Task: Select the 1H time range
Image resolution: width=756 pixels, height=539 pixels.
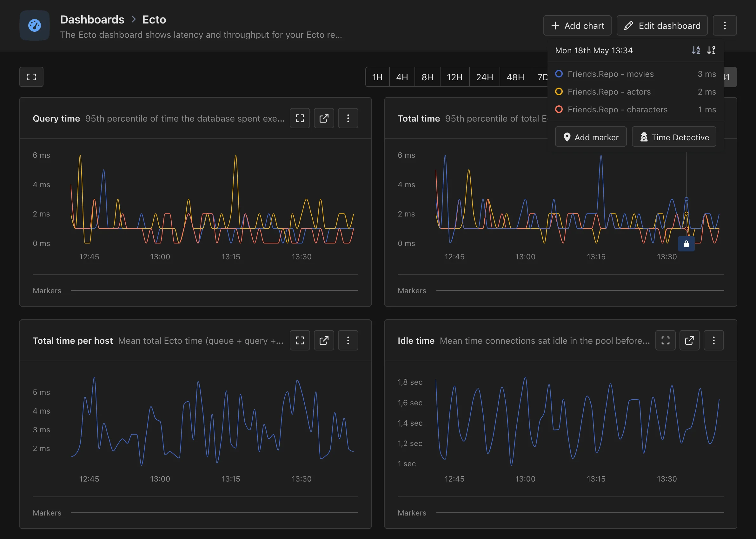Action: pyautogui.click(x=377, y=77)
